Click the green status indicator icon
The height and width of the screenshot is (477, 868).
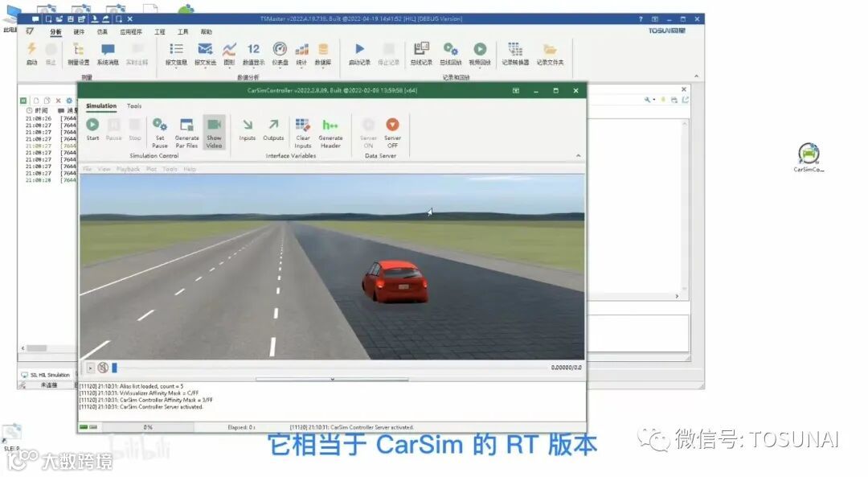pyautogui.click(x=84, y=427)
